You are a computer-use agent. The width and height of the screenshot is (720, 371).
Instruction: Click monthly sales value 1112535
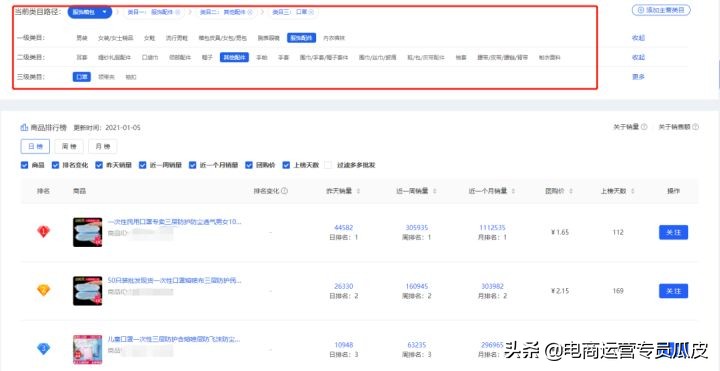pos(492,228)
